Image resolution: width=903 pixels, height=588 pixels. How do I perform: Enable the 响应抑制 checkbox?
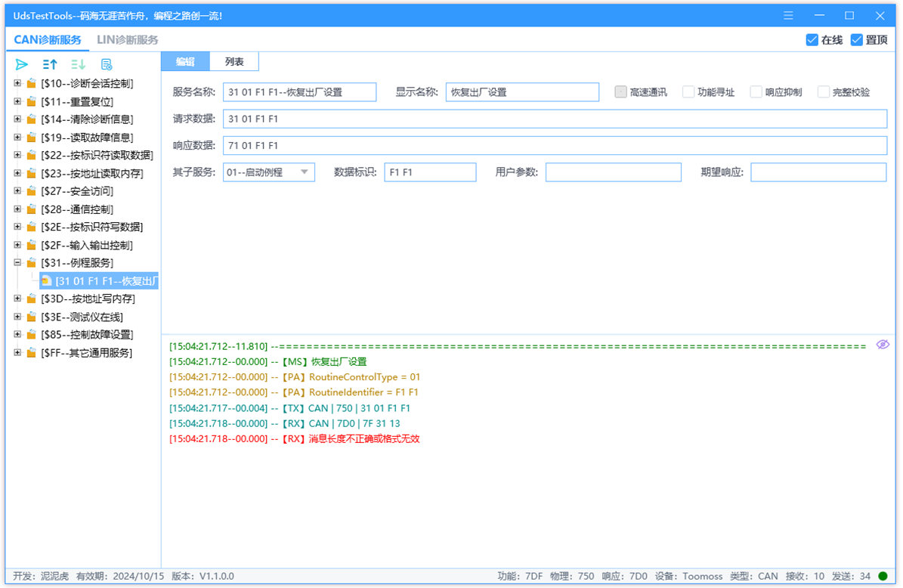(756, 92)
